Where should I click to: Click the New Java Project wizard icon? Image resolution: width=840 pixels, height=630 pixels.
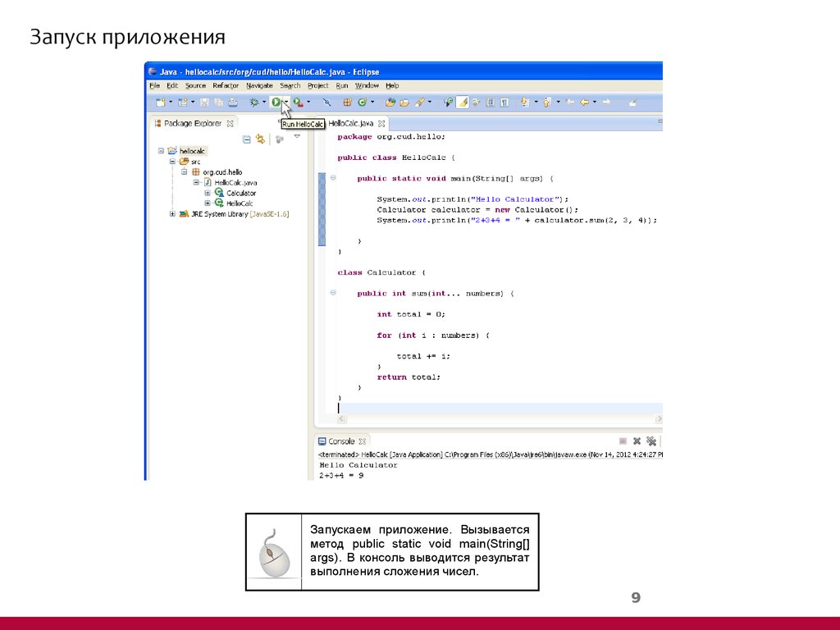[x=161, y=102]
